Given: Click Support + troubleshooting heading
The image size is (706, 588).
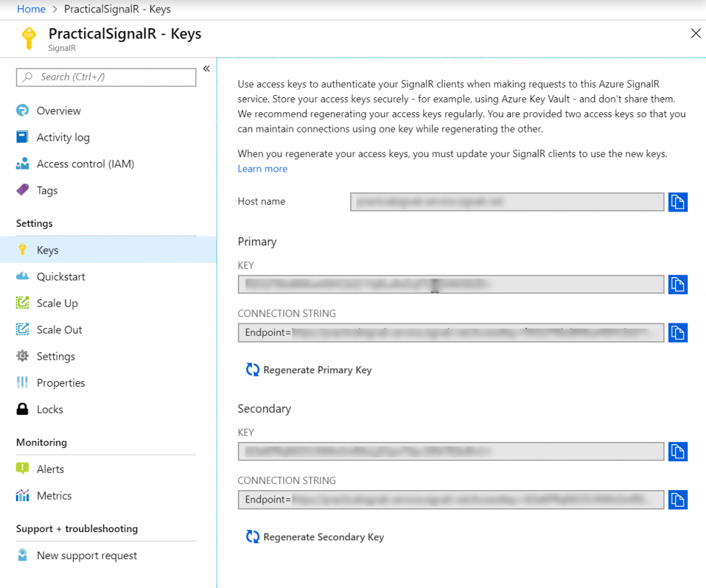Looking at the screenshot, I should pyautogui.click(x=77, y=529).
